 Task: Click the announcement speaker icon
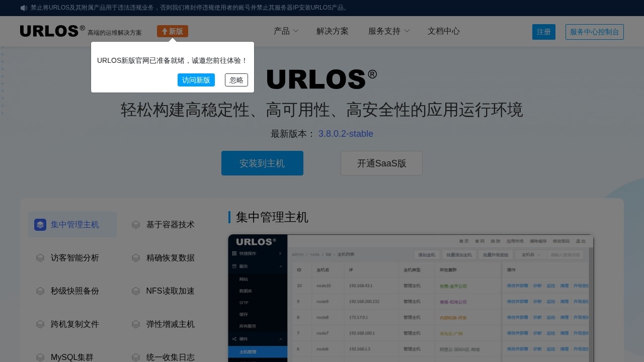point(24,8)
